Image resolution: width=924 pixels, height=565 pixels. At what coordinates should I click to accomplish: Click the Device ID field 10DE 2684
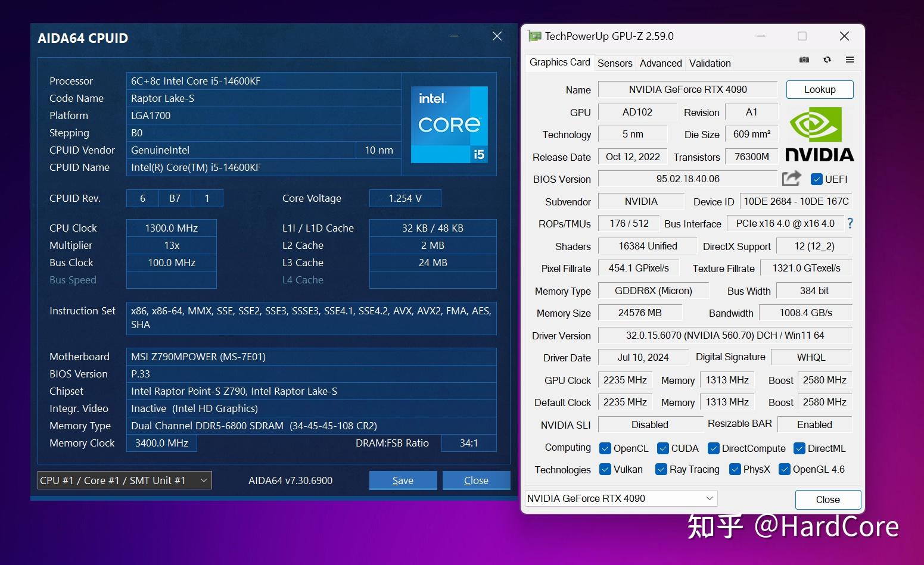coord(796,201)
